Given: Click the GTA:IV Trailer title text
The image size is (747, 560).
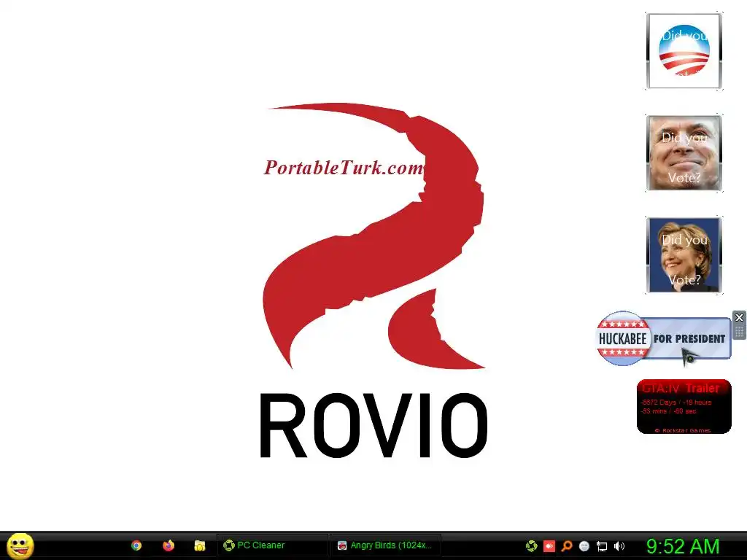Looking at the screenshot, I should 681,388.
